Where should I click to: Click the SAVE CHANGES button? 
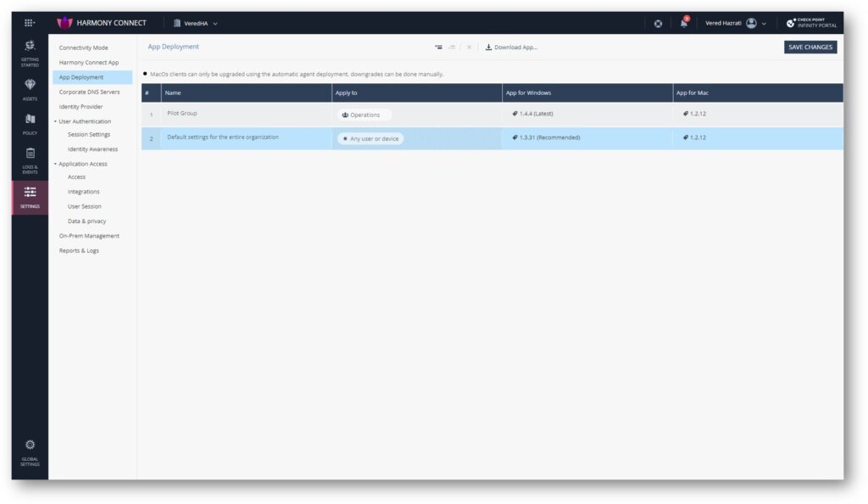tap(811, 47)
